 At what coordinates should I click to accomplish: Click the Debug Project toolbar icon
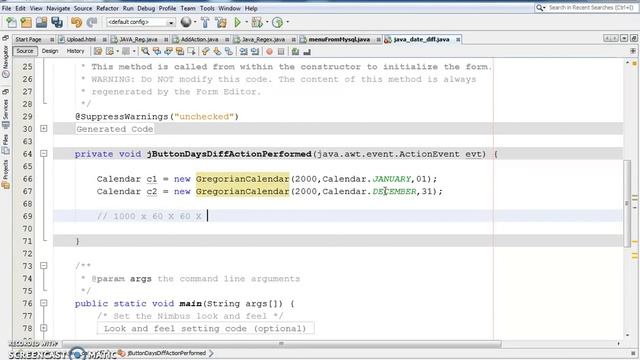point(257,22)
